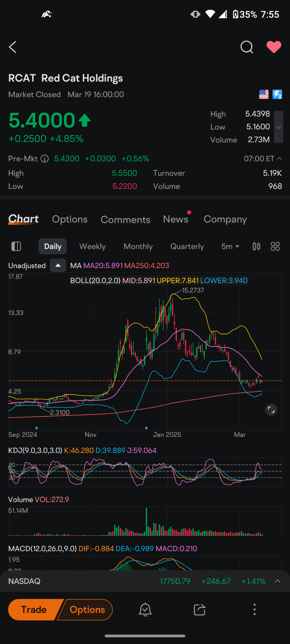Tap the orange Trade button
This screenshot has width=290, height=644.
(x=35, y=610)
